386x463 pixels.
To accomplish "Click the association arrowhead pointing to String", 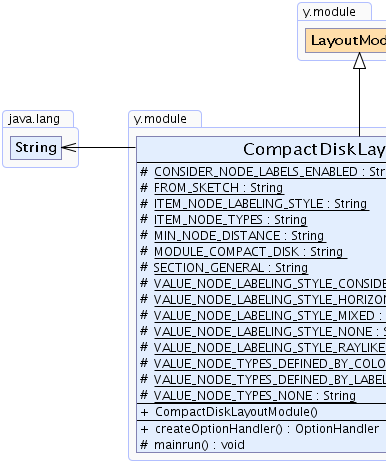I will click(69, 148).
